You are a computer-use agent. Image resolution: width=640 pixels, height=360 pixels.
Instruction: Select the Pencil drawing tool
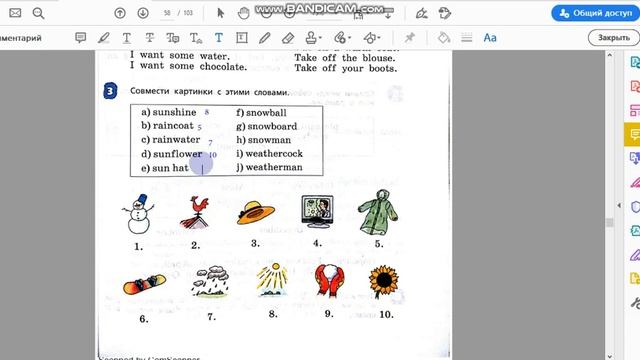264,38
